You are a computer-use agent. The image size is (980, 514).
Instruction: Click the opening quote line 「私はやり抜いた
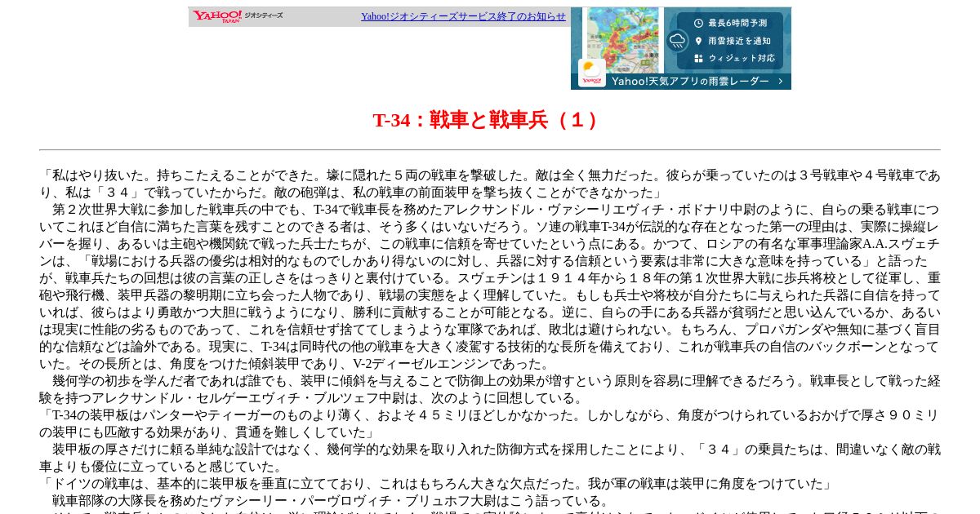pos(490,175)
